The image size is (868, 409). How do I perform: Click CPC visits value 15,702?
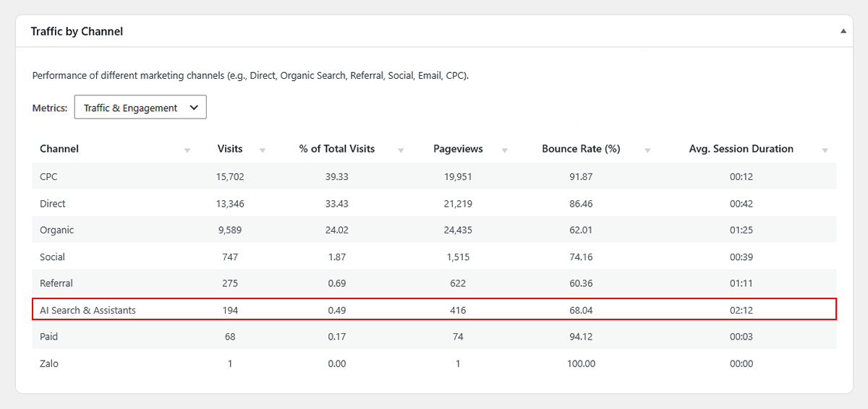pos(230,177)
